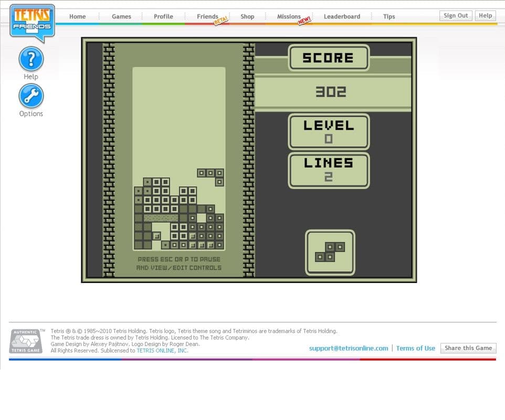
Task: Open the Leaderboard page
Action: (342, 16)
